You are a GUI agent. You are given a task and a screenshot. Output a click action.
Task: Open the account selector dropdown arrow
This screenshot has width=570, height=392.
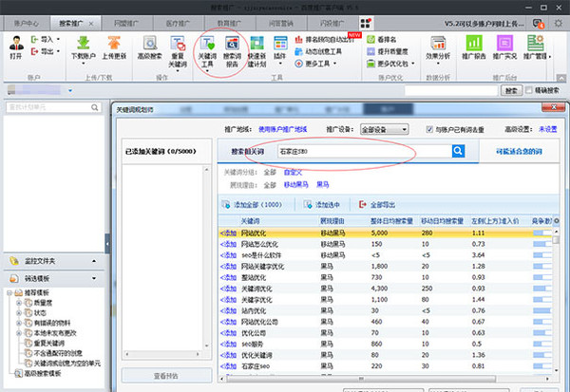click(x=70, y=90)
